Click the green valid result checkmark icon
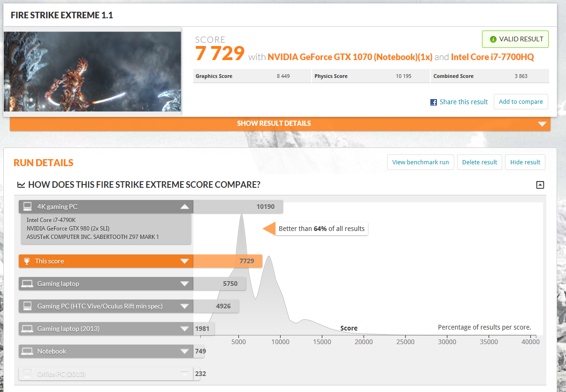The width and height of the screenshot is (566, 392). coord(493,39)
